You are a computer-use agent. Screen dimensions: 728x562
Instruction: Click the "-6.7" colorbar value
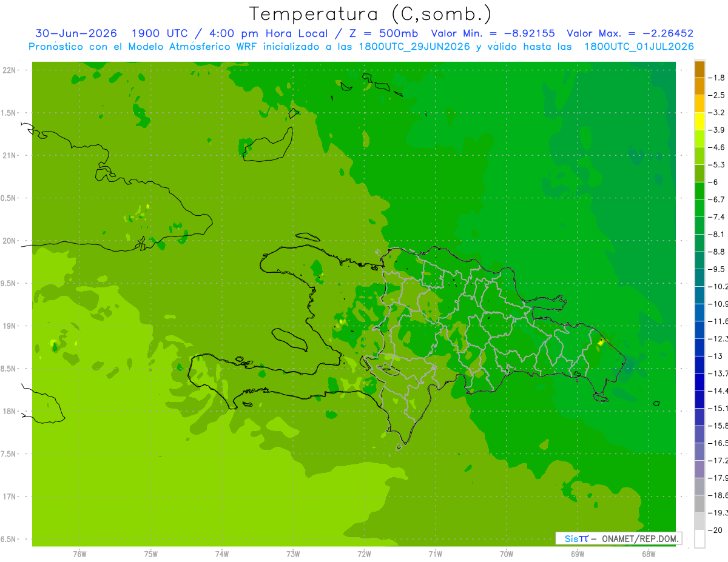(716, 199)
